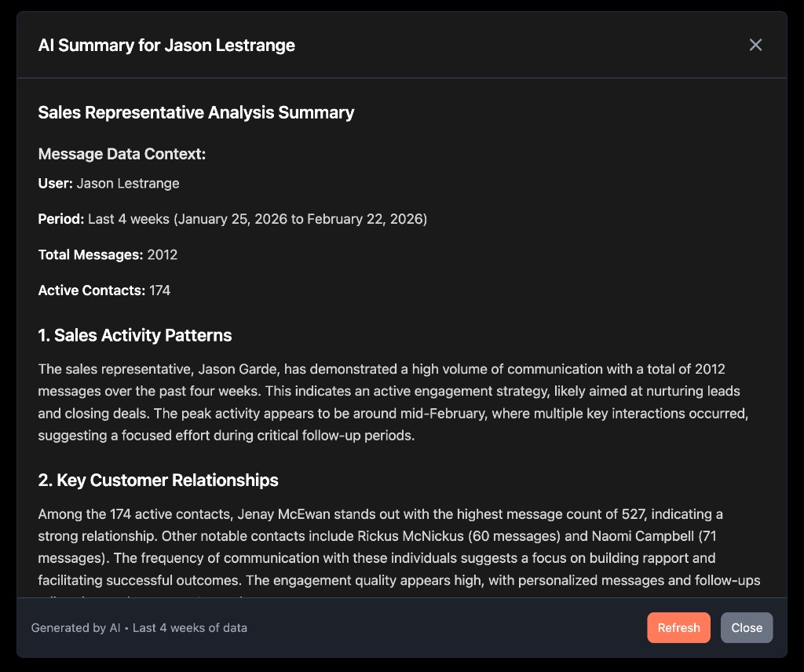
Task: Click the "AI Summary for Jason Lestrange" title
Action: point(166,45)
